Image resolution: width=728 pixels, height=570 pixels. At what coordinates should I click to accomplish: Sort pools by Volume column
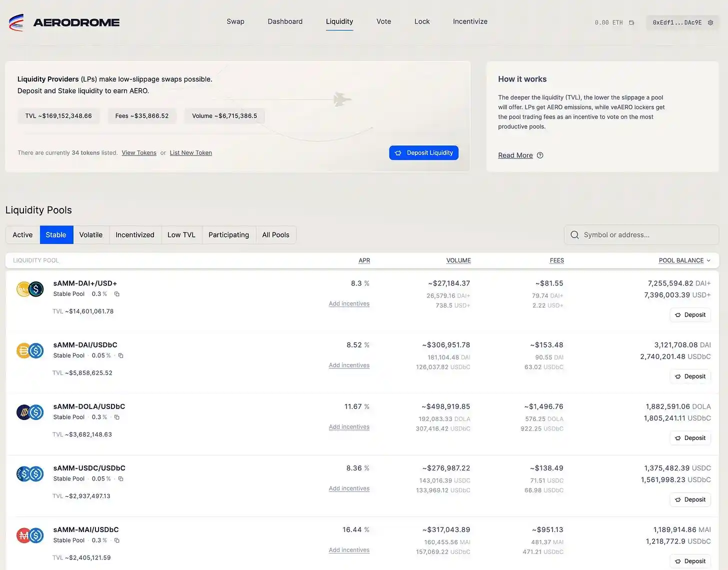pyautogui.click(x=458, y=260)
